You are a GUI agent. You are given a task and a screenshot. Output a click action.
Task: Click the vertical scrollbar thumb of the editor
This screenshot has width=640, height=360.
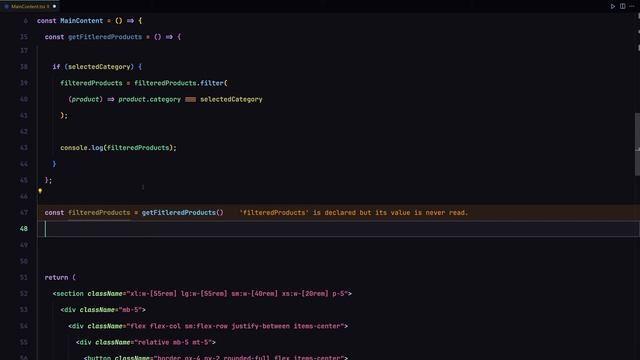coord(637,144)
